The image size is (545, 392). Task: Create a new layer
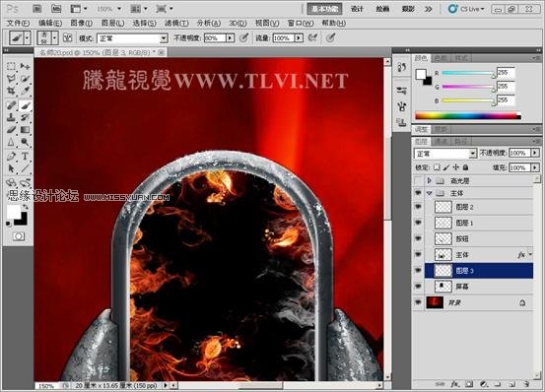coord(511,384)
